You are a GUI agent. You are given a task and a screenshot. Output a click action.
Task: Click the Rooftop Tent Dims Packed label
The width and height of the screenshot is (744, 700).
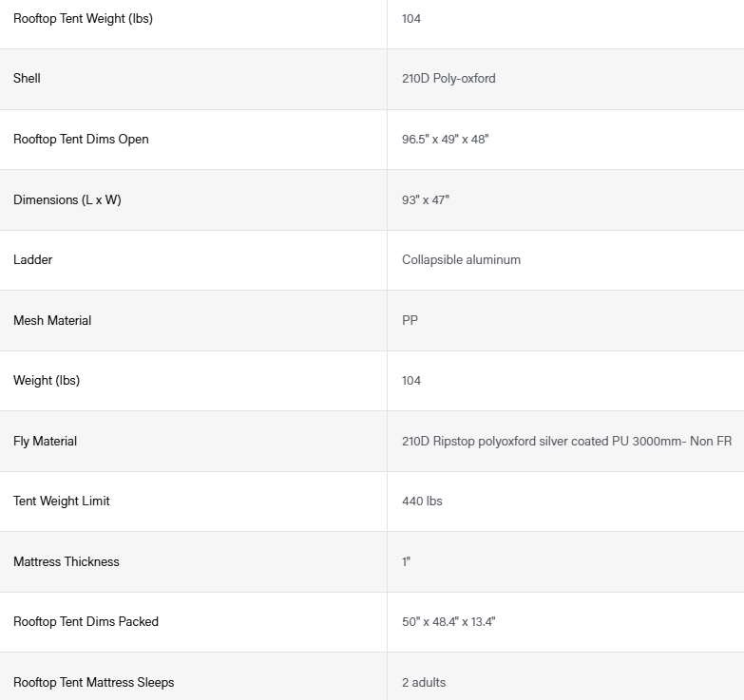pos(86,621)
